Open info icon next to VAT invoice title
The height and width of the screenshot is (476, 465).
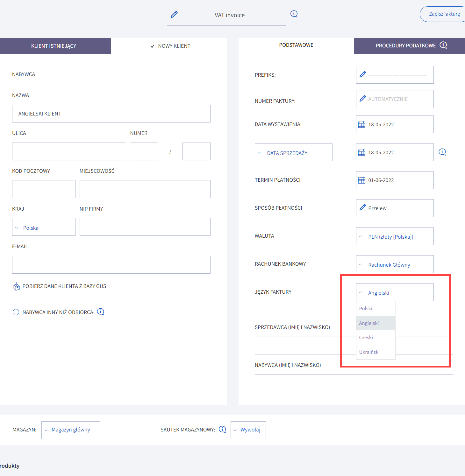click(x=294, y=14)
